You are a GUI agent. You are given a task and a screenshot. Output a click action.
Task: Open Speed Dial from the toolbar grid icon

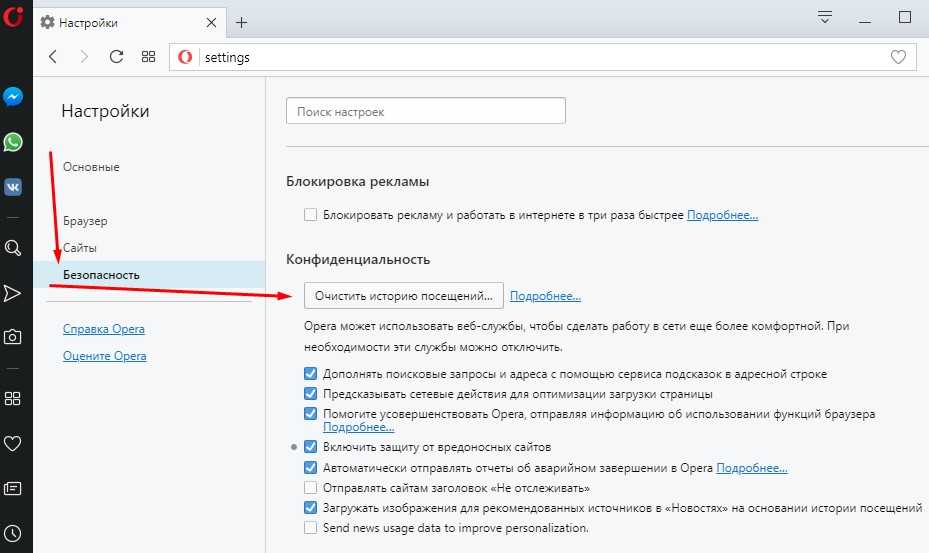[x=148, y=56]
